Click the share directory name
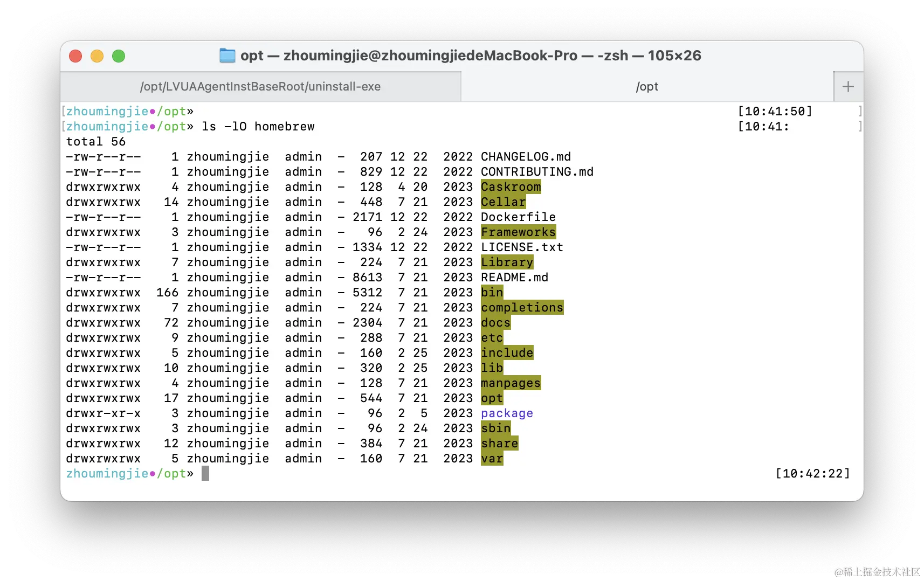 click(500, 444)
